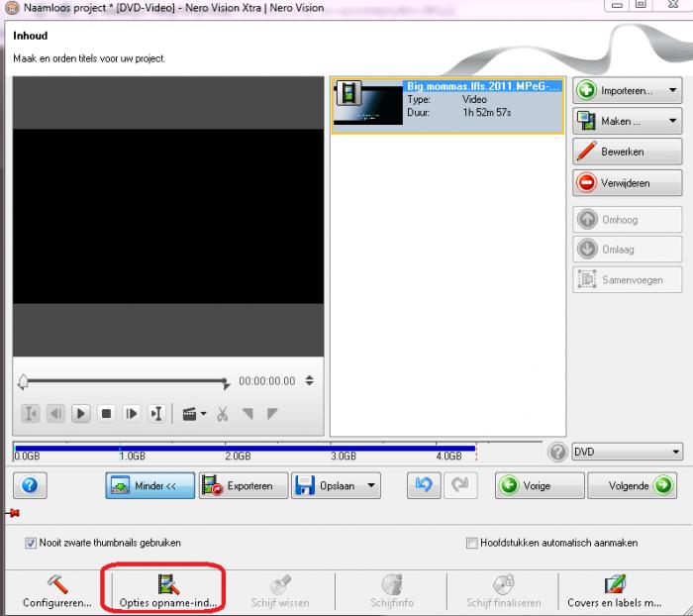The image size is (693, 616).
Task: Click the Bewerken pencil button
Action: tap(627, 152)
